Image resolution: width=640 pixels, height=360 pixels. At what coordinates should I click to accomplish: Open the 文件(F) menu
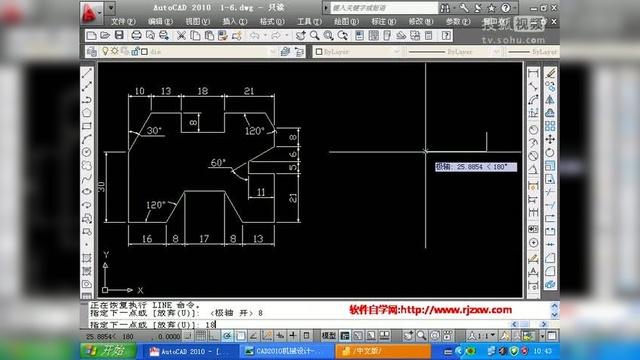pos(123,21)
